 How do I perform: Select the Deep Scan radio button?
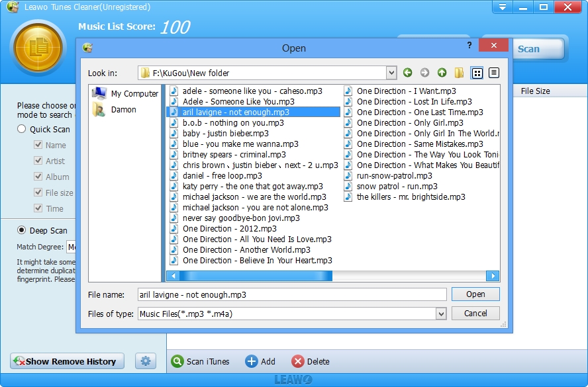(x=23, y=230)
